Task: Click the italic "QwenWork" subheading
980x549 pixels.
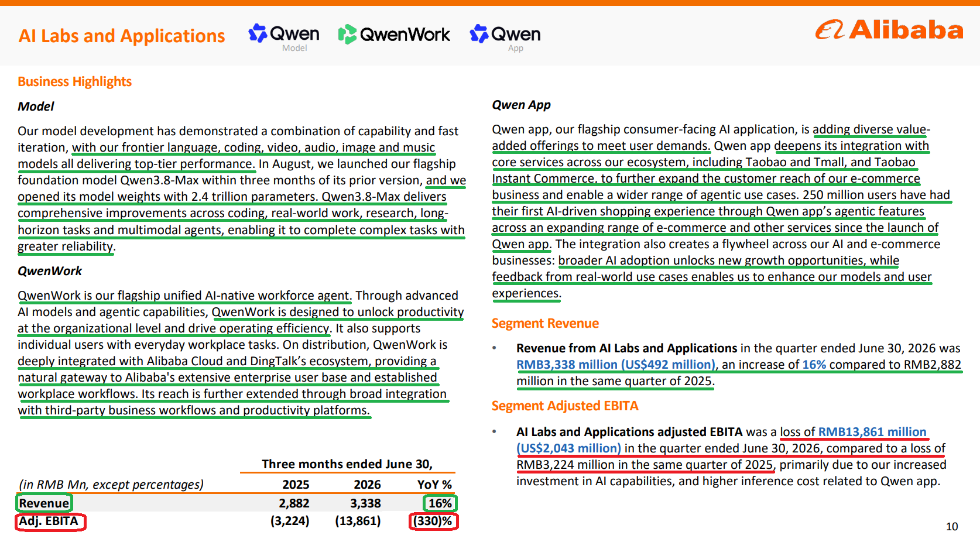Action: coord(50,271)
